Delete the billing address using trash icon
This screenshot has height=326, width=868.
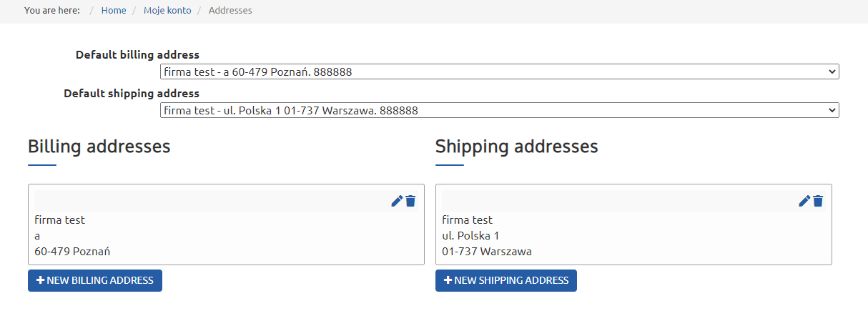(410, 201)
